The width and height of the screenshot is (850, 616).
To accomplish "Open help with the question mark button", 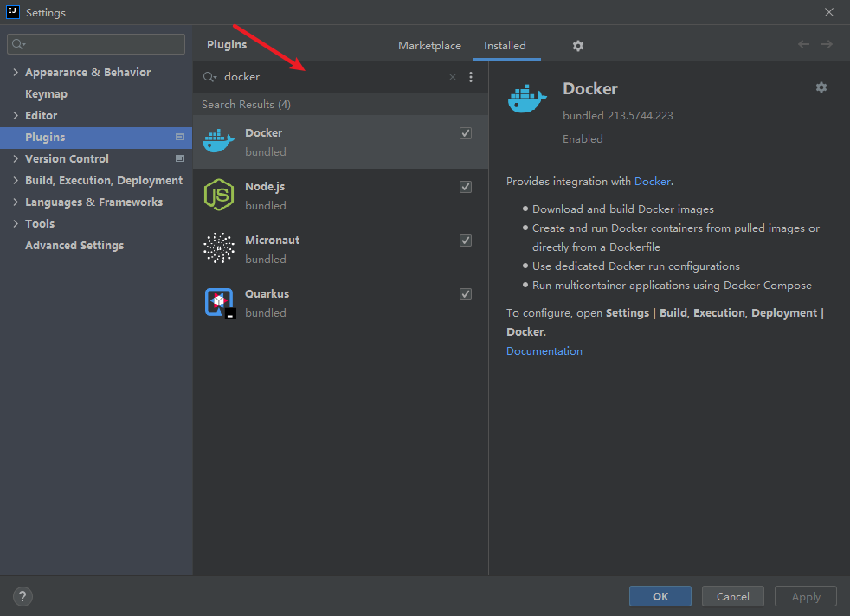I will pyautogui.click(x=23, y=596).
